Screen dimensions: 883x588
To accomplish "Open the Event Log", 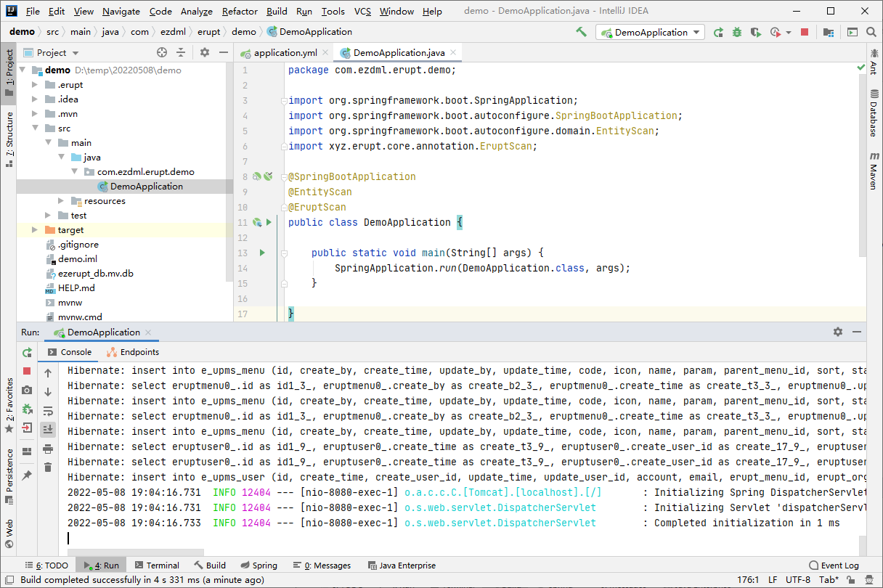I will [x=834, y=565].
